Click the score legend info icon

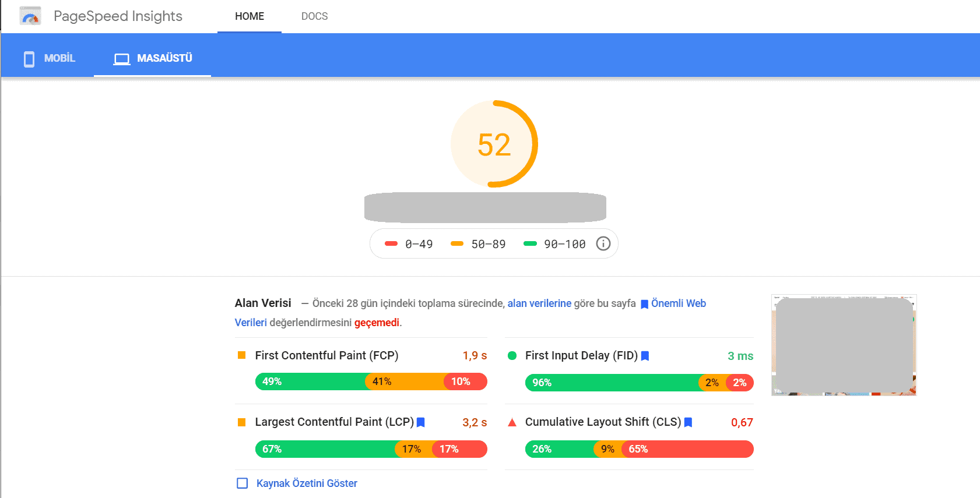pos(603,243)
